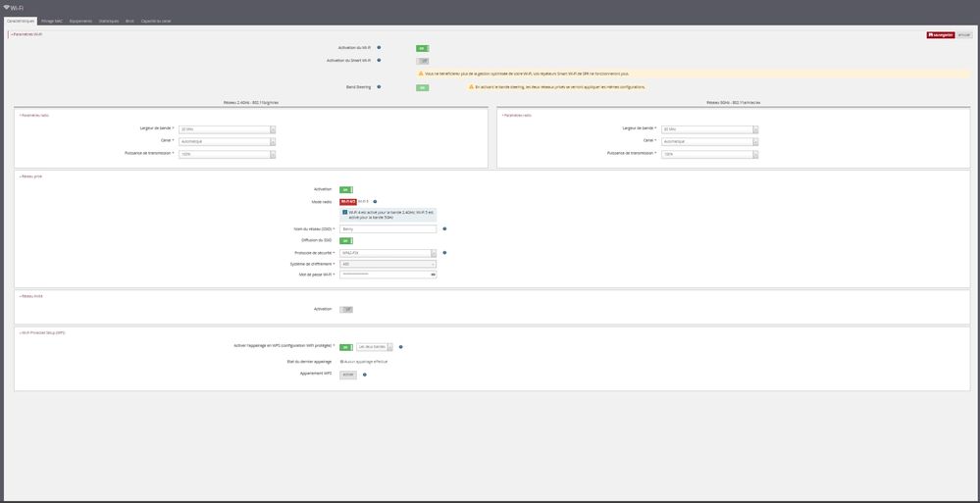Expand the 5GHz Canal dropdown

[709, 141]
